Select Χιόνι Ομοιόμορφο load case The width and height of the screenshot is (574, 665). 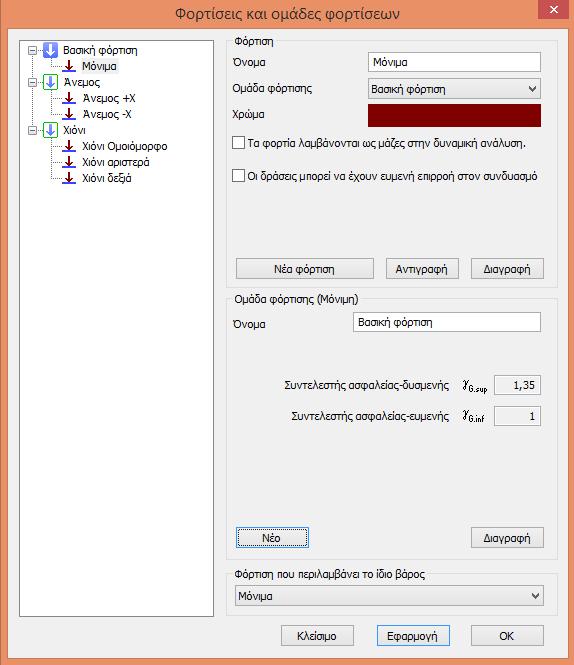(125, 146)
